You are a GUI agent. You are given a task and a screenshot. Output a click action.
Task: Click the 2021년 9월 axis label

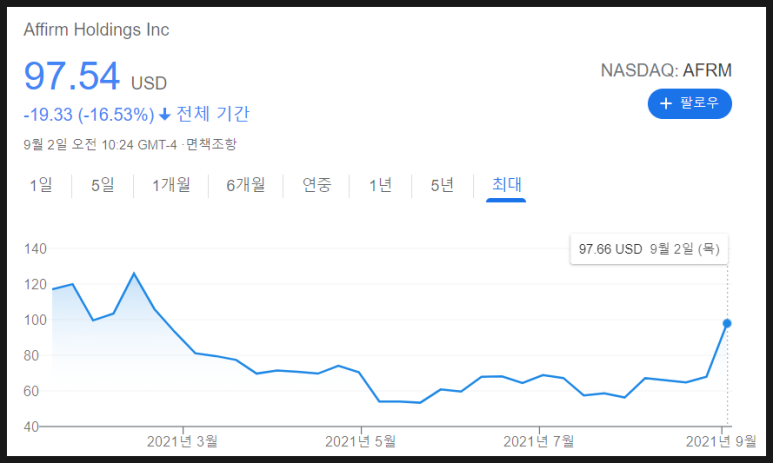click(721, 441)
